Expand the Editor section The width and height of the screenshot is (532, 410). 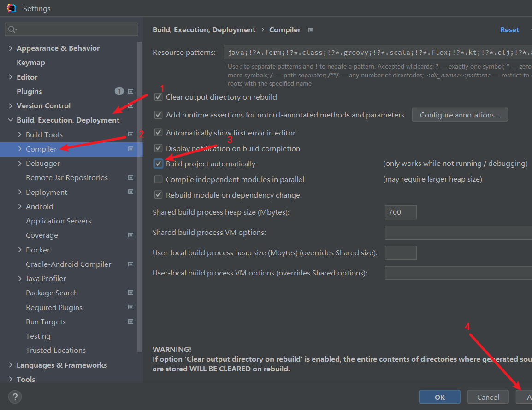[x=11, y=77]
